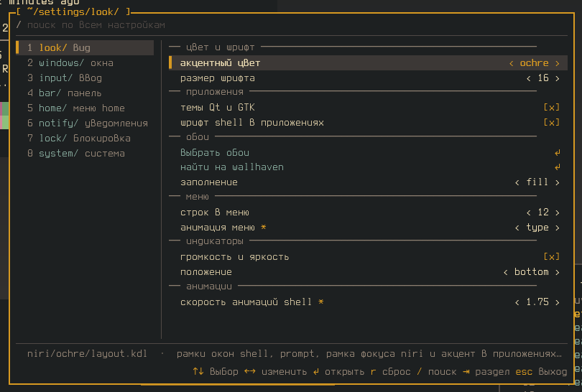Select the положение row label
Viewport: 582px width, 392px height.
206,272
